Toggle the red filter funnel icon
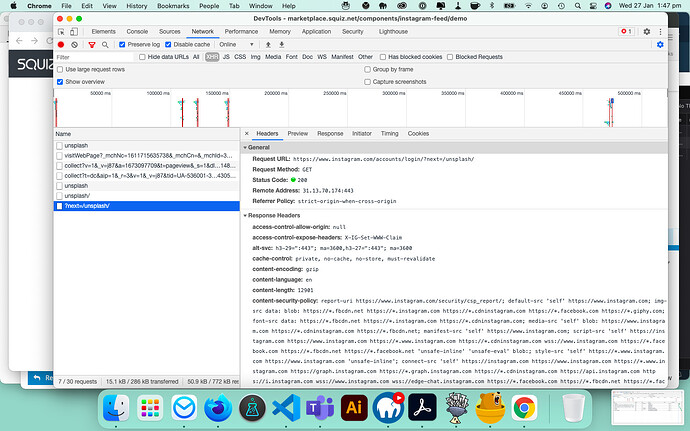Viewport: 690px width, 431px height. click(92, 44)
